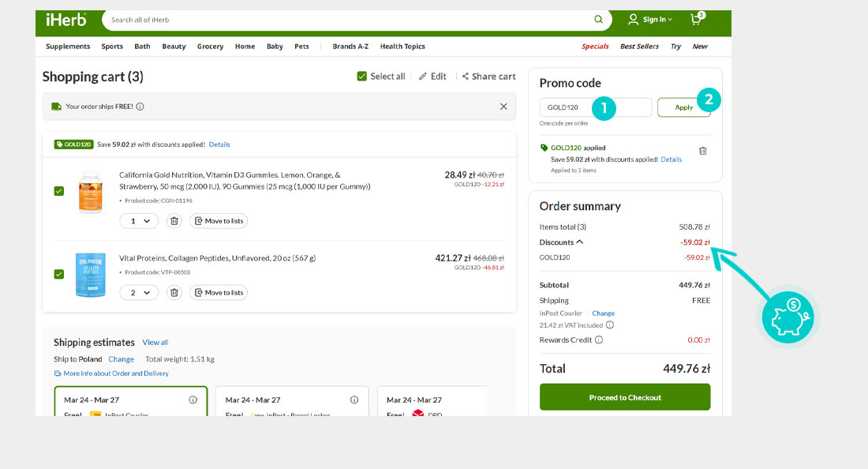This screenshot has height=469, width=868.
Task: Click the iHerb logo
Action: 65,20
